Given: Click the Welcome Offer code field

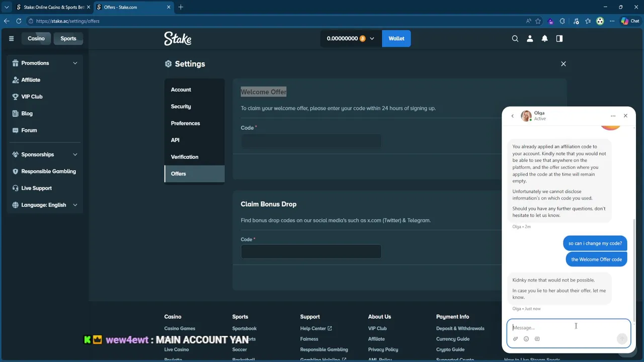Looking at the screenshot, I should (x=311, y=141).
